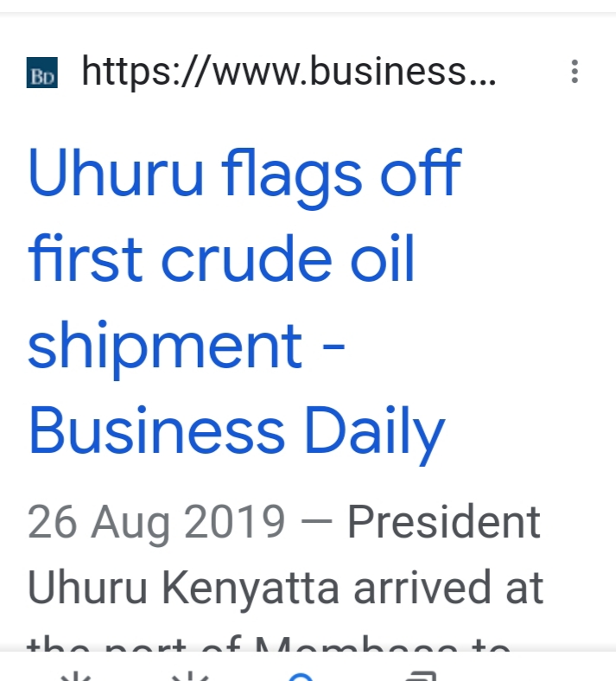Tap the first asterisk icon in bottom bar
Screen dimensions: 616x681
click(x=76, y=676)
